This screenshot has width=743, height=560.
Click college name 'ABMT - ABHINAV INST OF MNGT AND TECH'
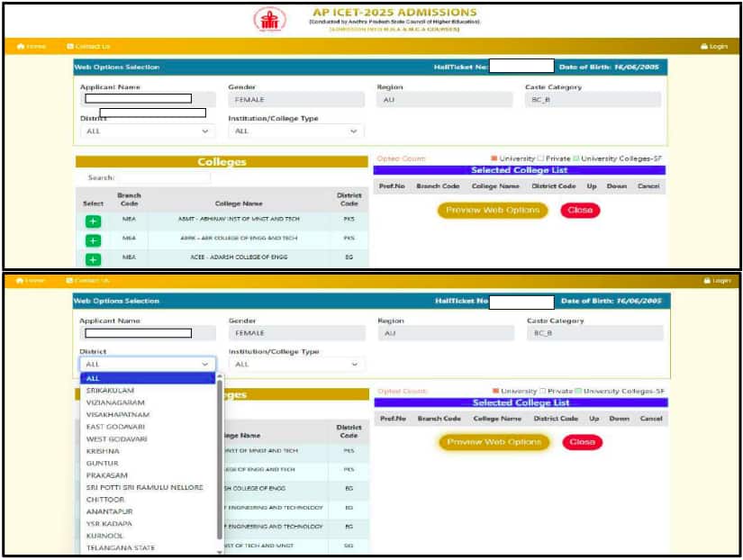coord(239,219)
